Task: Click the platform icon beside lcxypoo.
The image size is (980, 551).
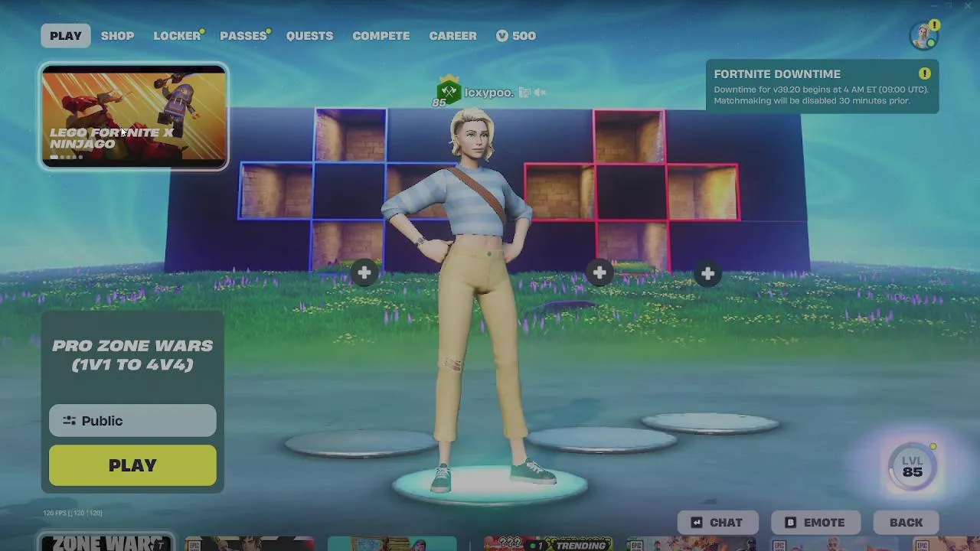Action: 524,93
